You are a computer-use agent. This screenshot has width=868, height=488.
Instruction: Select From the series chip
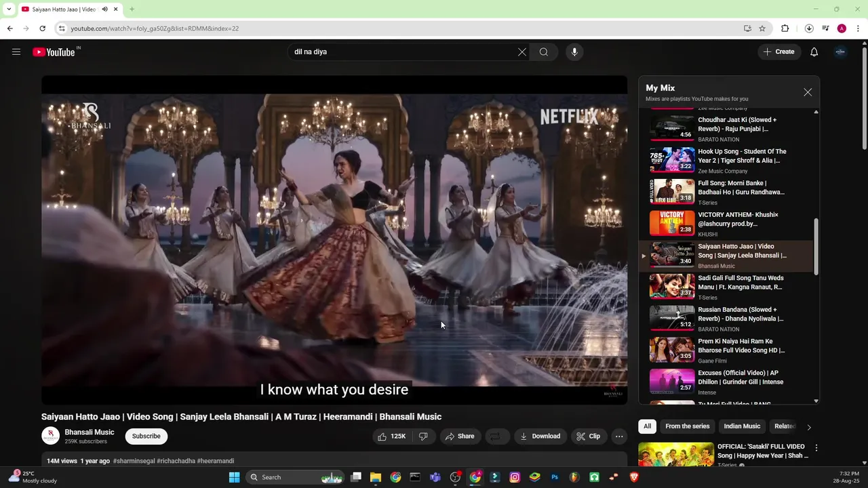(688, 426)
